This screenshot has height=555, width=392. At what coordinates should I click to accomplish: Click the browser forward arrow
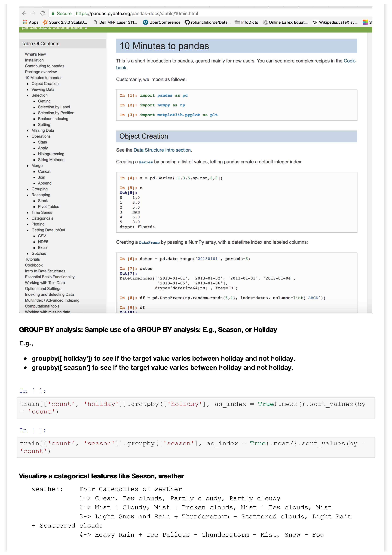coord(34,14)
